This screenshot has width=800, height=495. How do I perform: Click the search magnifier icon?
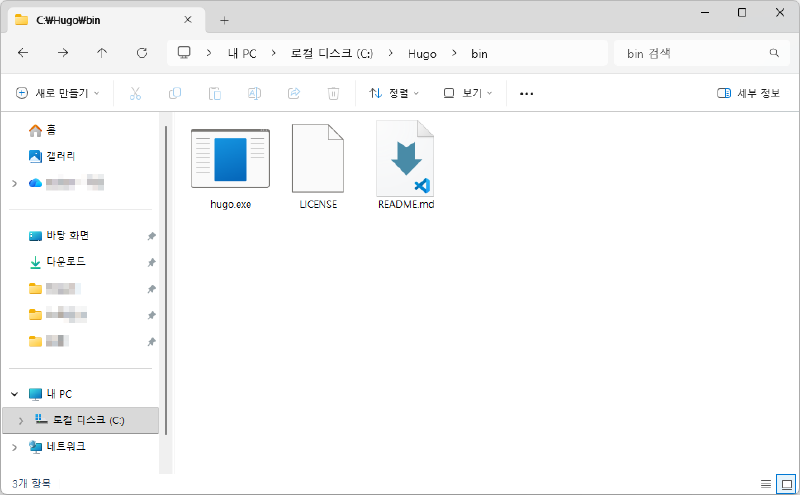pos(774,53)
